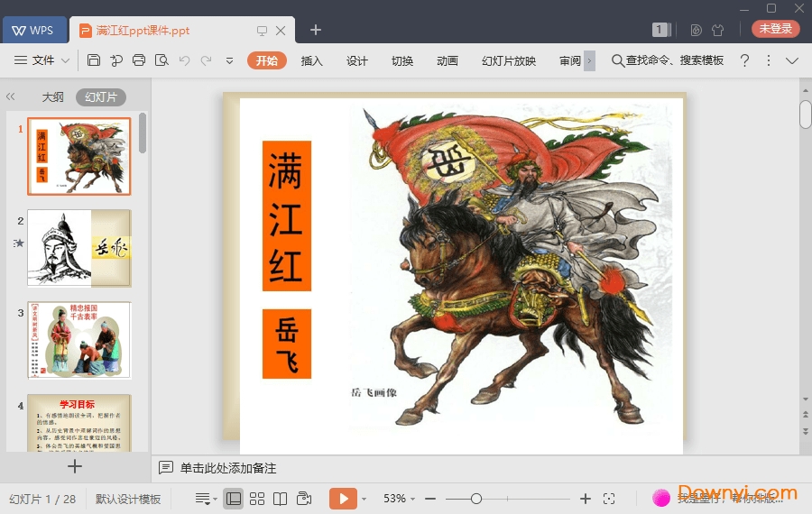Viewport: 812px width, 514px height.
Task: Switch to normal view icon
Action: point(234,499)
